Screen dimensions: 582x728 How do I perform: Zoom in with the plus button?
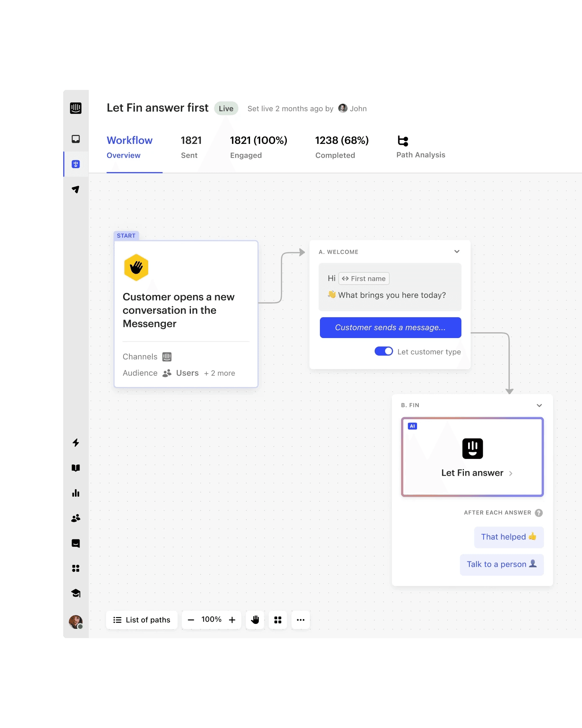[x=232, y=620]
